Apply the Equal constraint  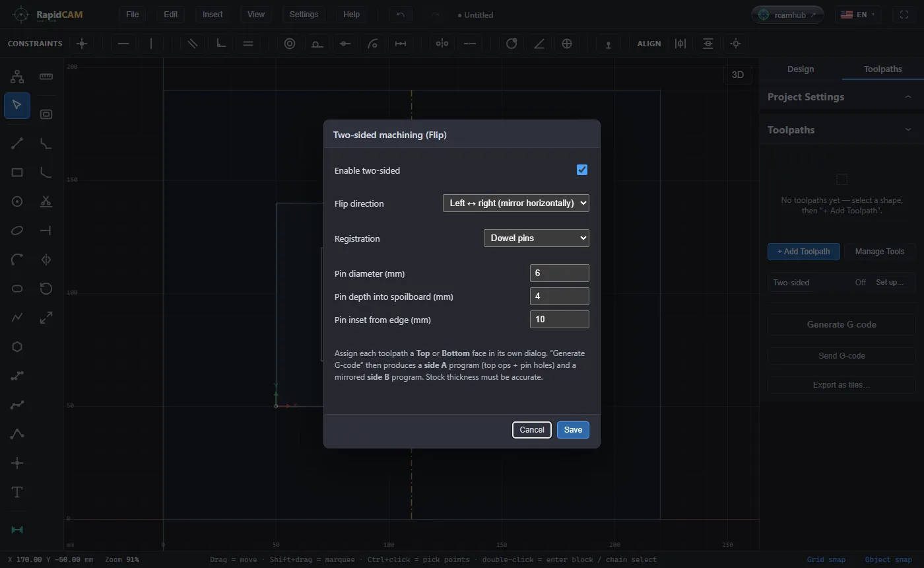[x=248, y=44]
